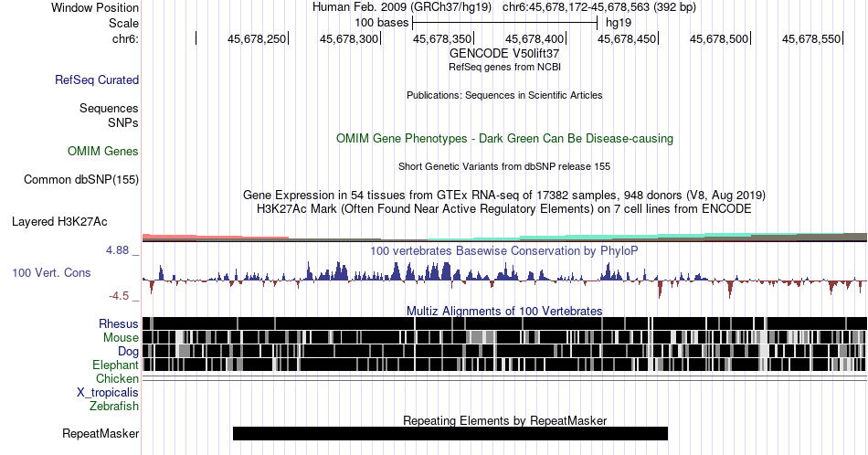
Task: Click Short Genetic Variants from dbSNP title
Action: 504,166
